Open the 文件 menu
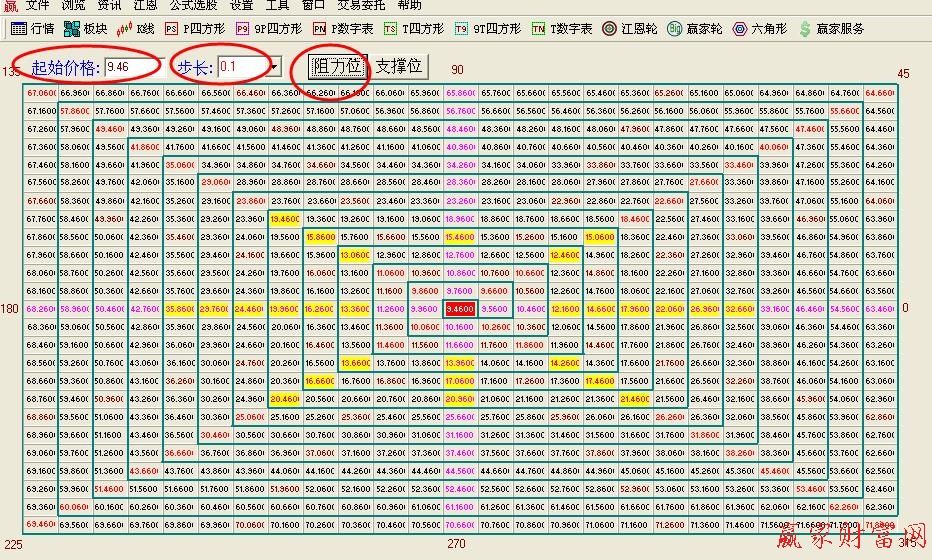The height and width of the screenshot is (560, 932). tap(37, 6)
